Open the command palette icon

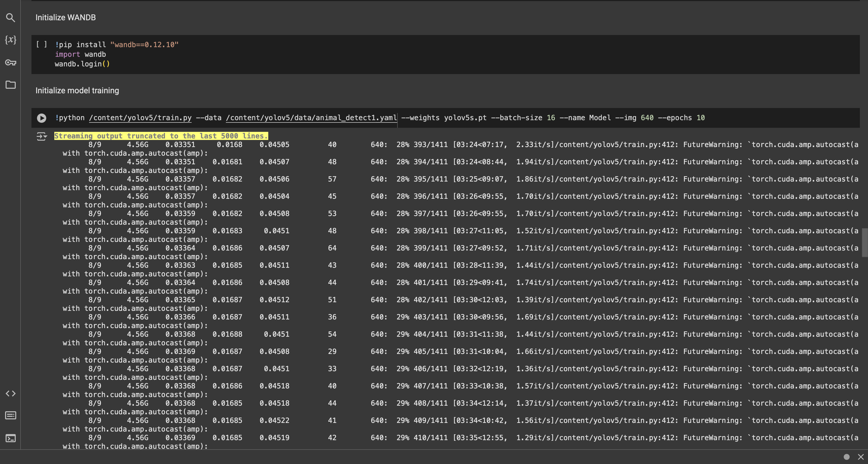click(x=10, y=416)
